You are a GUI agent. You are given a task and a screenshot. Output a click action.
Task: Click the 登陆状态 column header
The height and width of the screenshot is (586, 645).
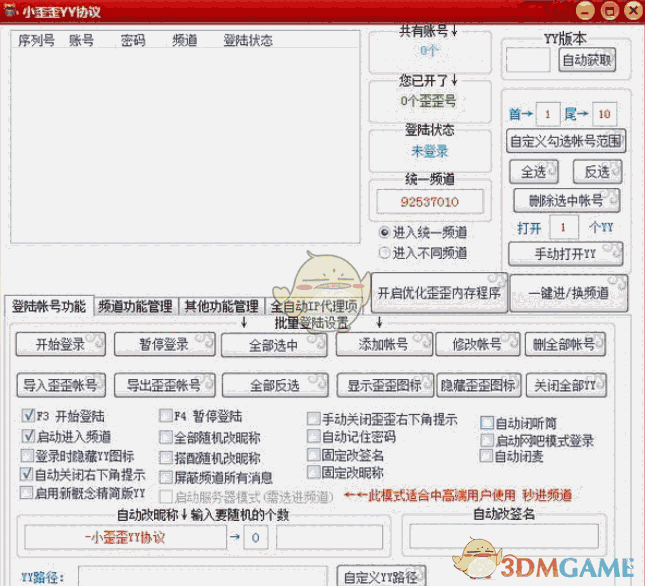(x=248, y=40)
